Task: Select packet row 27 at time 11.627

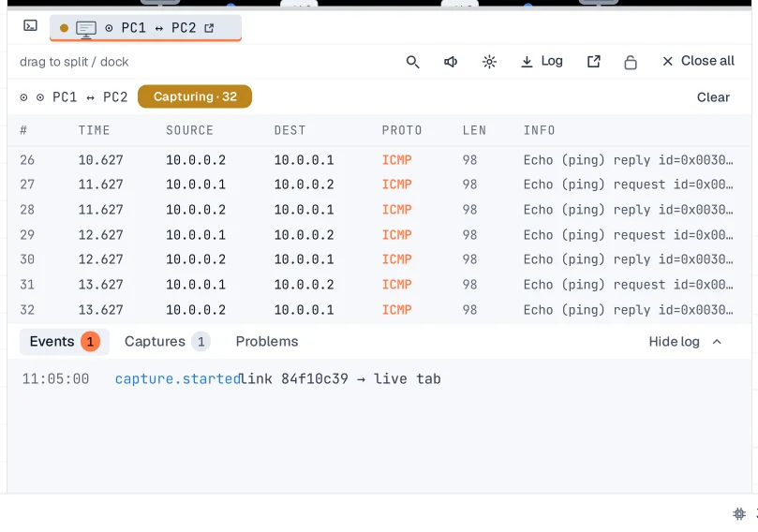Action: click(379, 185)
